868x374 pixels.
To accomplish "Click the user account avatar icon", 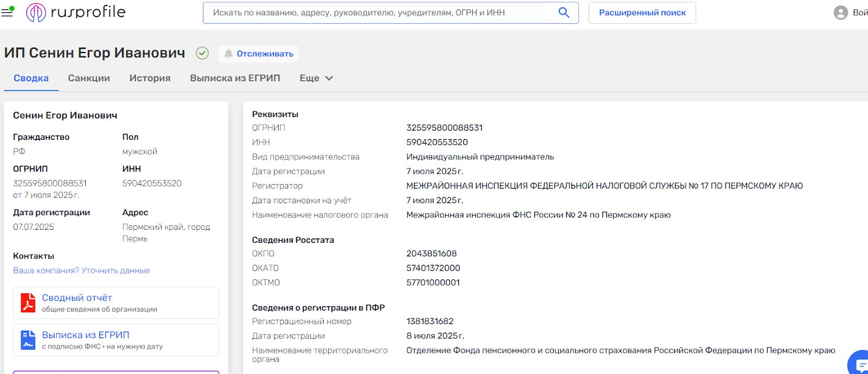I will [x=840, y=12].
